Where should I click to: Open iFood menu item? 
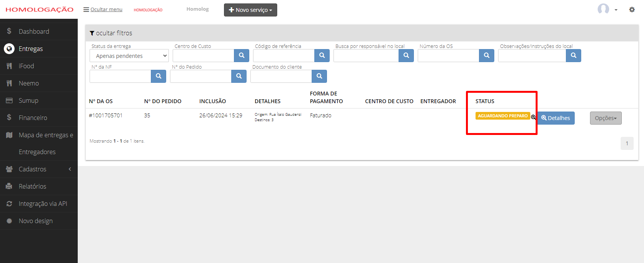pyautogui.click(x=39, y=66)
